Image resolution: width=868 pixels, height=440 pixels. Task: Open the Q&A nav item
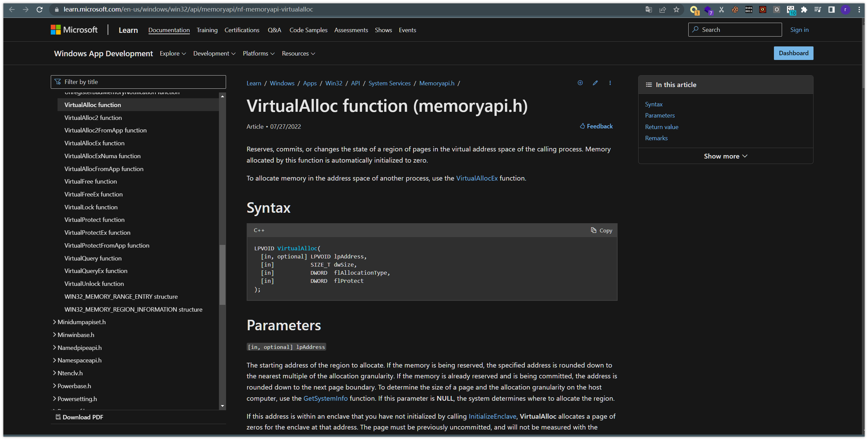(274, 30)
